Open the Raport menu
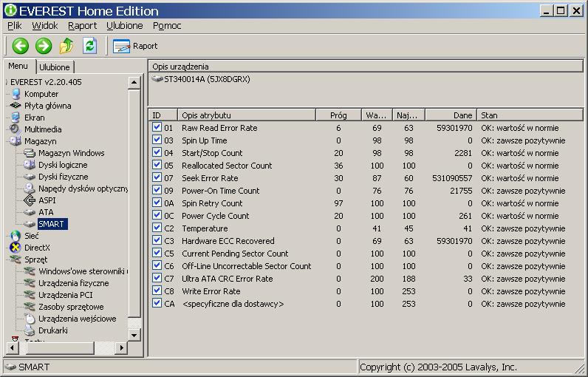 [82, 26]
